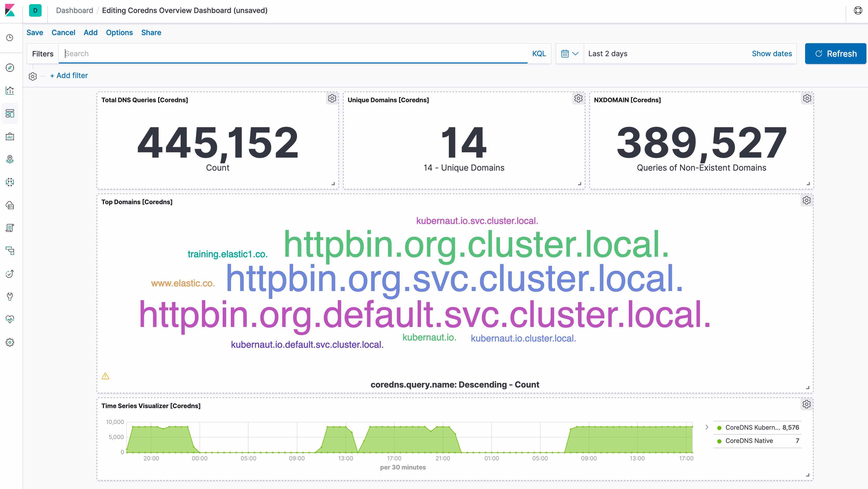Select the Dashboard icon in the sidebar
Screen dimensions: 868x489
pyautogui.click(x=10, y=113)
